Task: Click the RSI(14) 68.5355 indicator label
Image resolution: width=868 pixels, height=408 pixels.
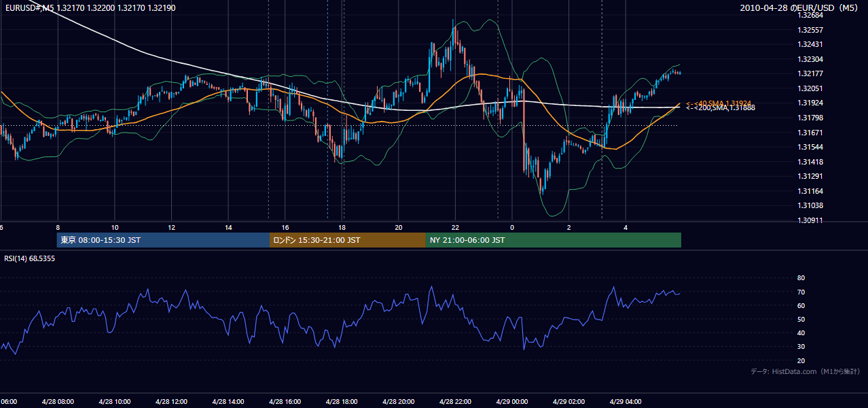Action: click(30, 258)
